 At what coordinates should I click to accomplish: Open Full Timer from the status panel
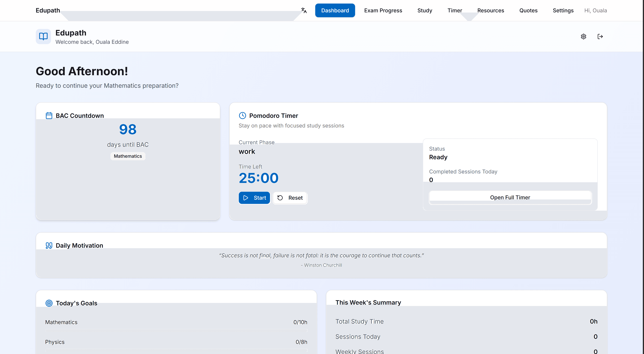[x=510, y=197]
